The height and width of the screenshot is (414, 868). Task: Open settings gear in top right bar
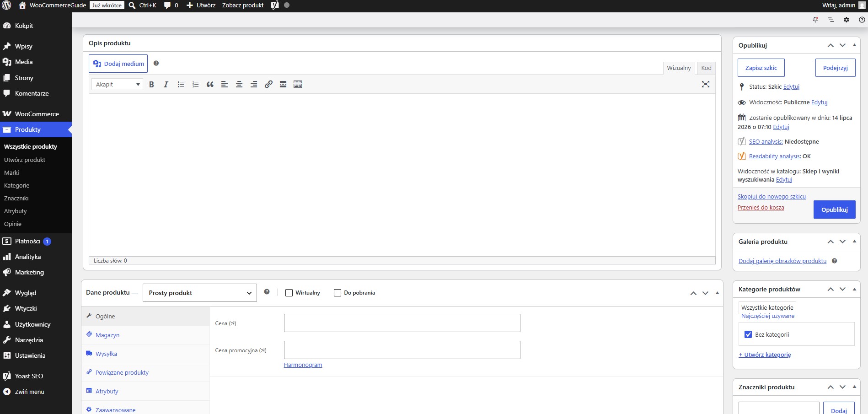click(847, 20)
